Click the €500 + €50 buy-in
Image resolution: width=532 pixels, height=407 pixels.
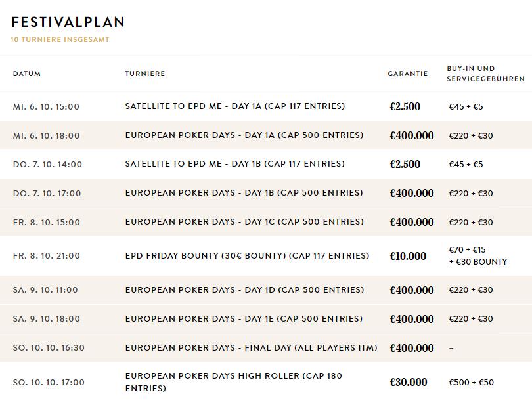pos(471,382)
